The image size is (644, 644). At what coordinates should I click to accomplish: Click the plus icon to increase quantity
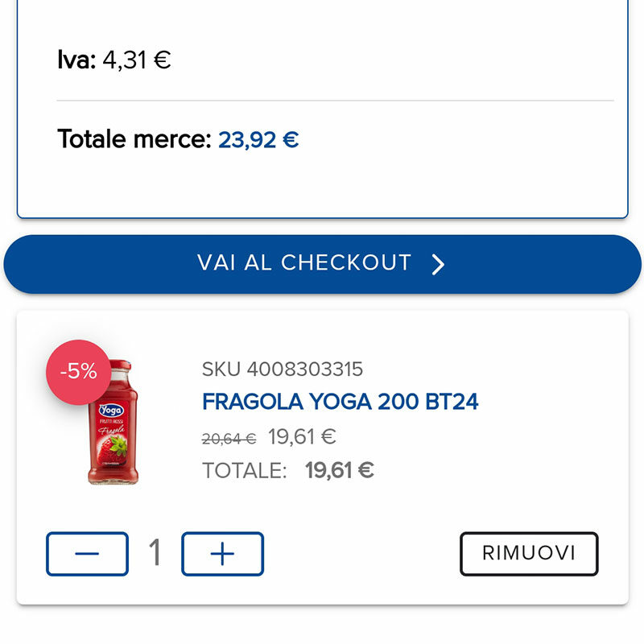(x=222, y=554)
